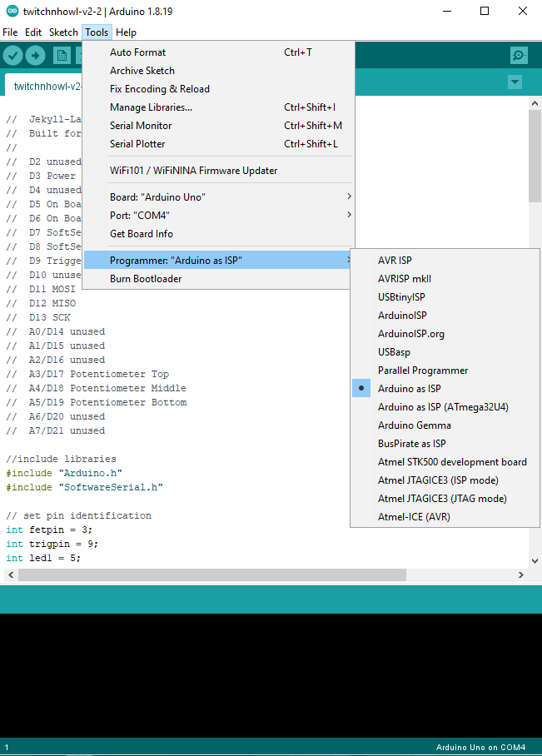542x756 pixels.
Task: Open the Serial Monitor magnifier icon
Action: 519,56
